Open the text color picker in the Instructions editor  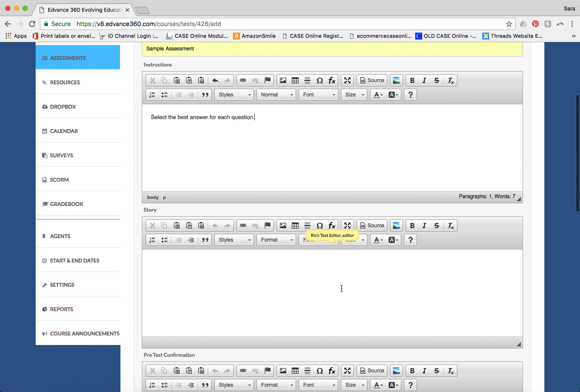click(378, 95)
